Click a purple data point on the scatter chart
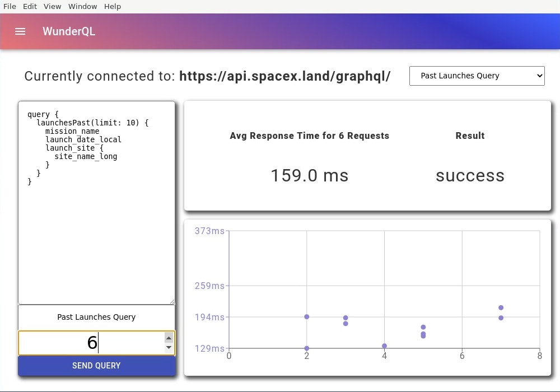The height and width of the screenshot is (392, 560). [306, 316]
